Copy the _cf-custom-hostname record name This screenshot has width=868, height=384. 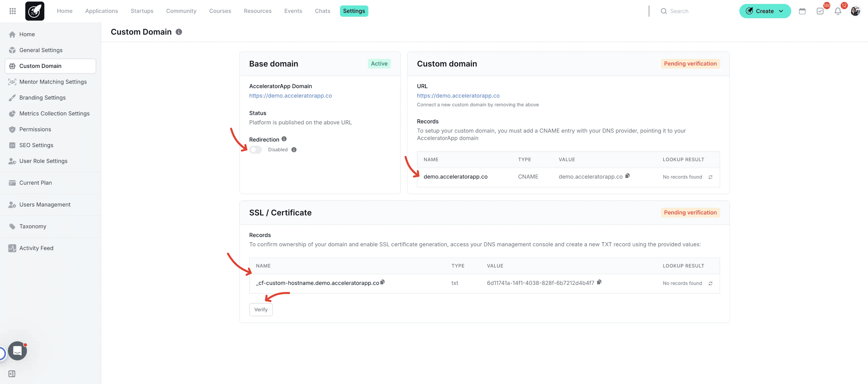pyautogui.click(x=382, y=282)
